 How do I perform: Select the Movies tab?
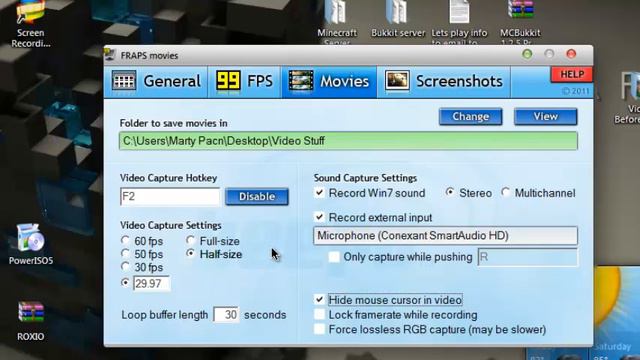[329, 81]
